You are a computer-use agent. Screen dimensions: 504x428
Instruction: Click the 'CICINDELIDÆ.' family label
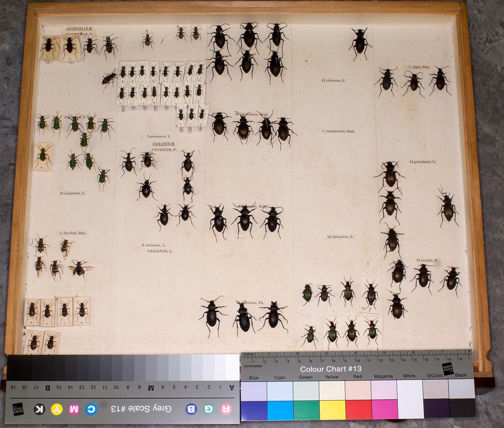pyautogui.click(x=79, y=29)
